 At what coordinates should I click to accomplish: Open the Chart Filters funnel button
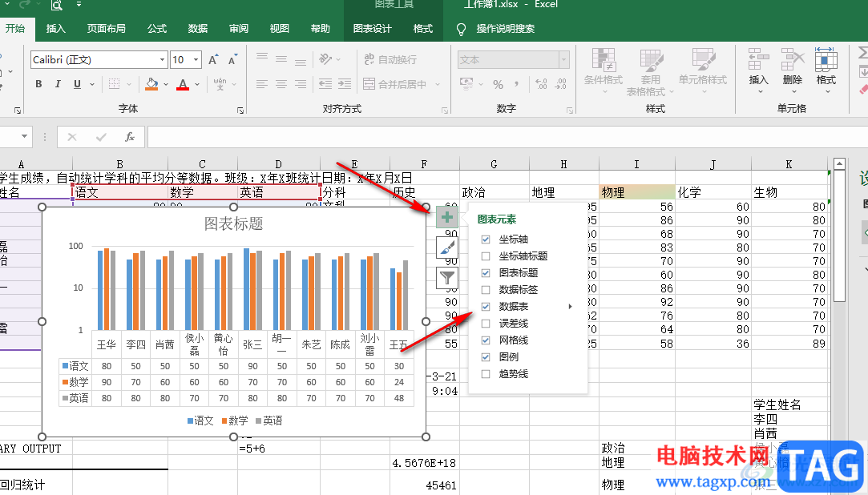click(x=447, y=278)
